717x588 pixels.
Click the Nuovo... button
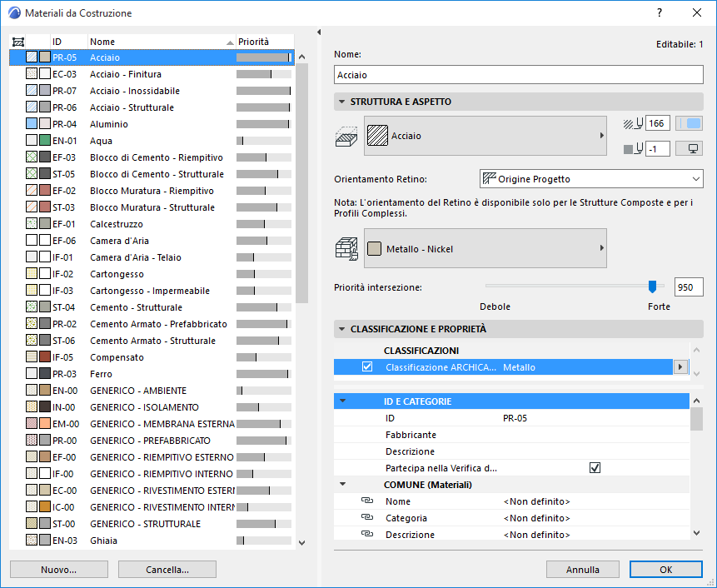pos(59,569)
